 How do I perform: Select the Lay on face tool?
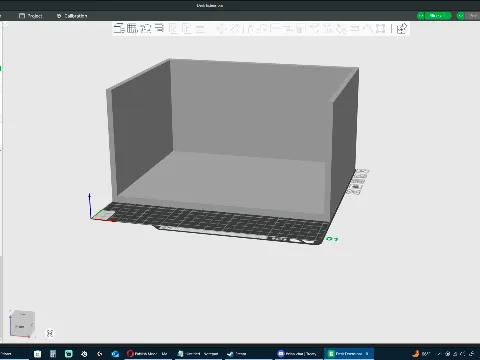262,29
